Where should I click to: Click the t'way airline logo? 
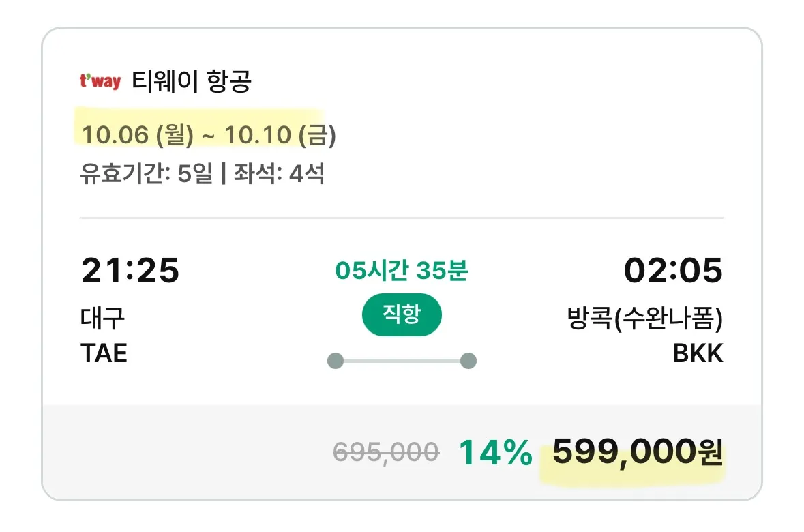coord(100,82)
